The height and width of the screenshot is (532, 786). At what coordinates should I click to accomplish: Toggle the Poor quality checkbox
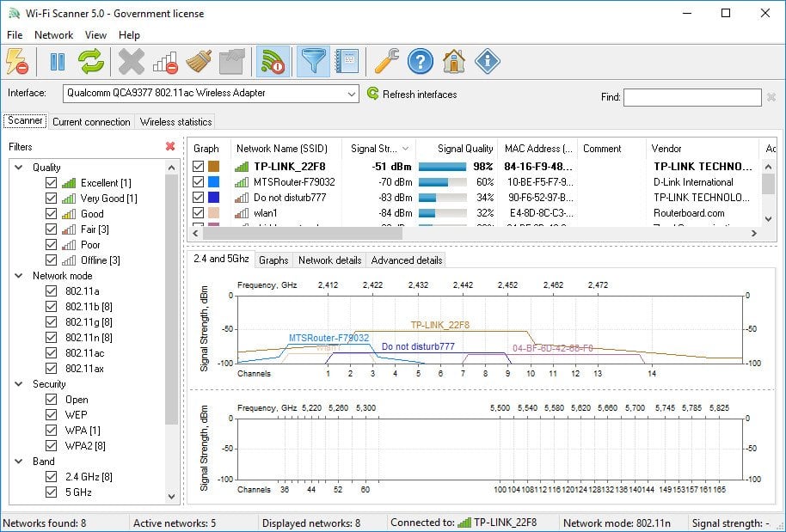tap(51, 245)
